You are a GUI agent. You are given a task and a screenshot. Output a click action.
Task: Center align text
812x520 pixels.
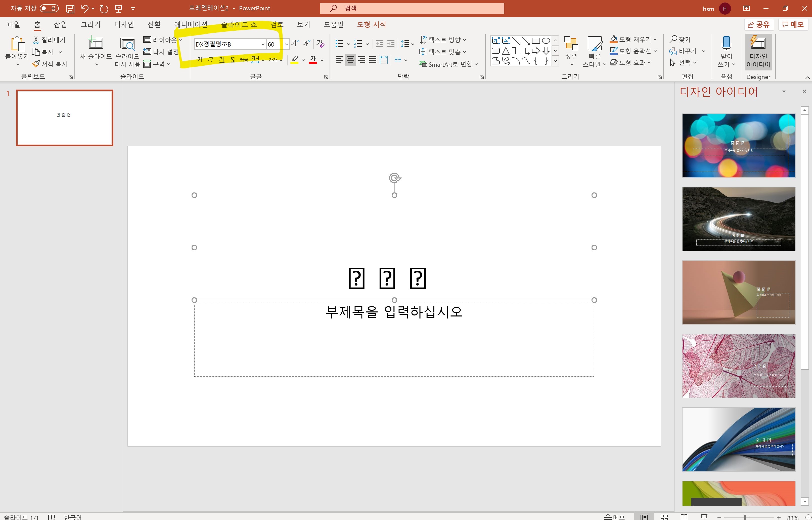pos(350,60)
